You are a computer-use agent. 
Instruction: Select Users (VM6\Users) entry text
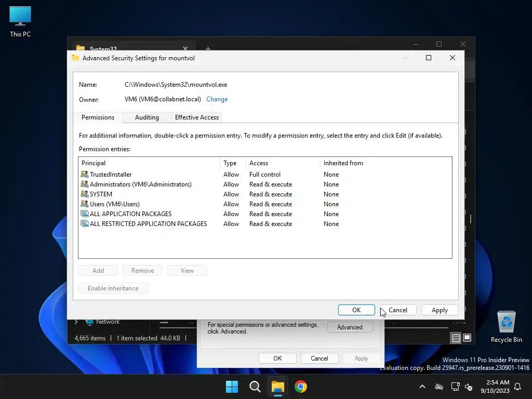pyautogui.click(x=115, y=204)
